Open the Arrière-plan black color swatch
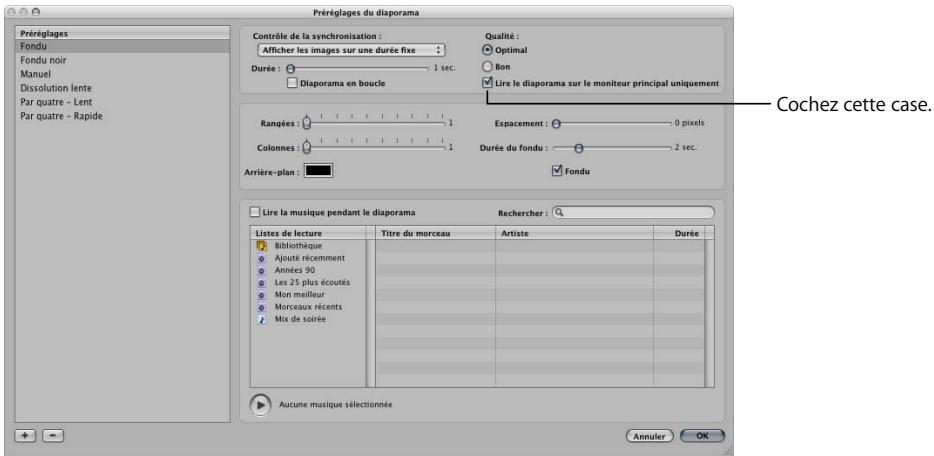Viewport: 934px width, 456px height. point(319,171)
